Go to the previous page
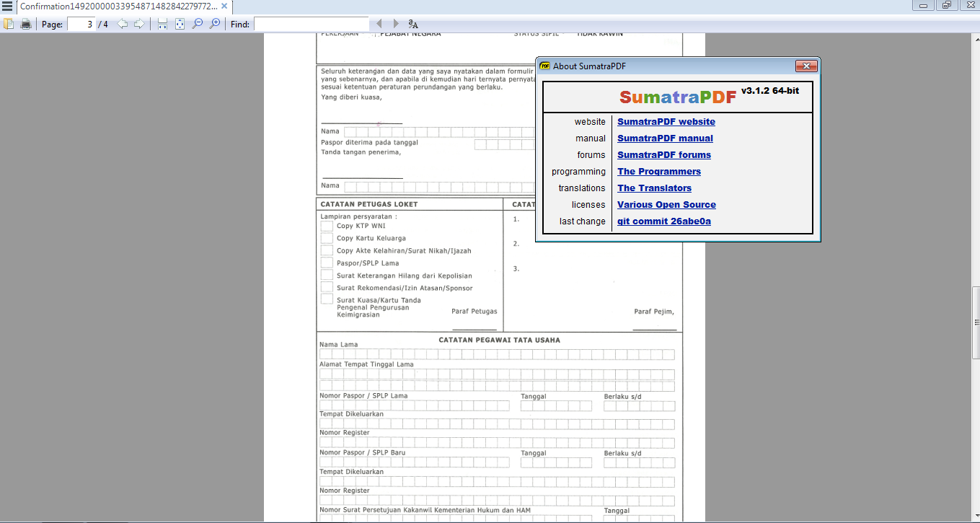The height and width of the screenshot is (523, 980). click(121, 24)
